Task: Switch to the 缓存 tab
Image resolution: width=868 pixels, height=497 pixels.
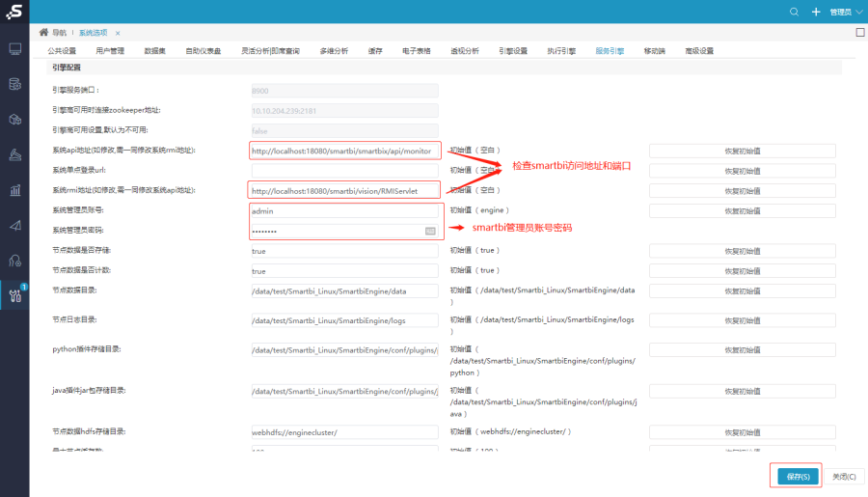Action: pyautogui.click(x=375, y=51)
